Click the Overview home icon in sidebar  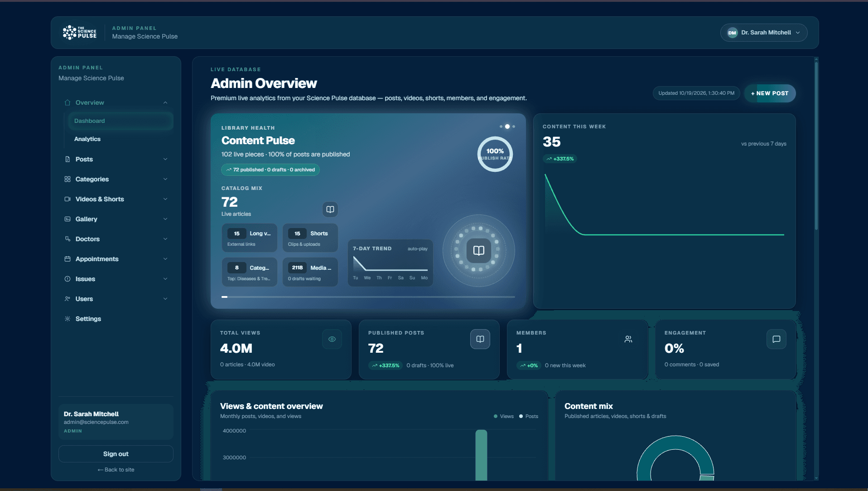[68, 102]
